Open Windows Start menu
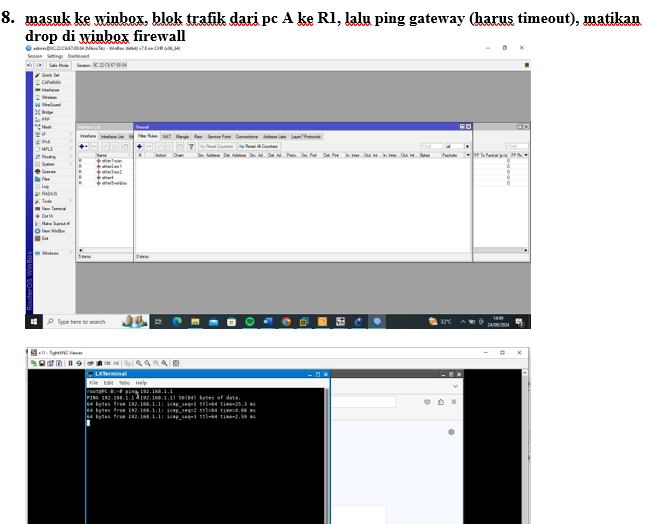649x524 pixels. click(x=34, y=322)
